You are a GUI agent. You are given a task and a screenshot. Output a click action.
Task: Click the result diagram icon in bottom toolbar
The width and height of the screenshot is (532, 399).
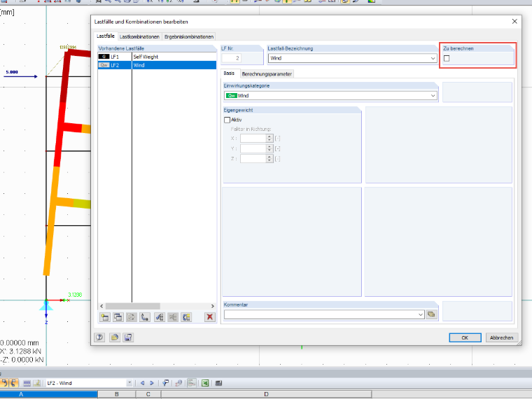pos(192,383)
